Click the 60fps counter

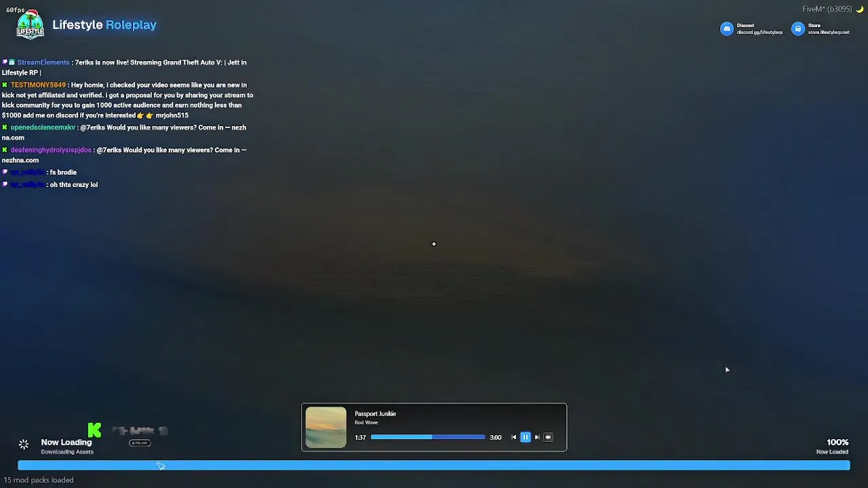(x=16, y=10)
